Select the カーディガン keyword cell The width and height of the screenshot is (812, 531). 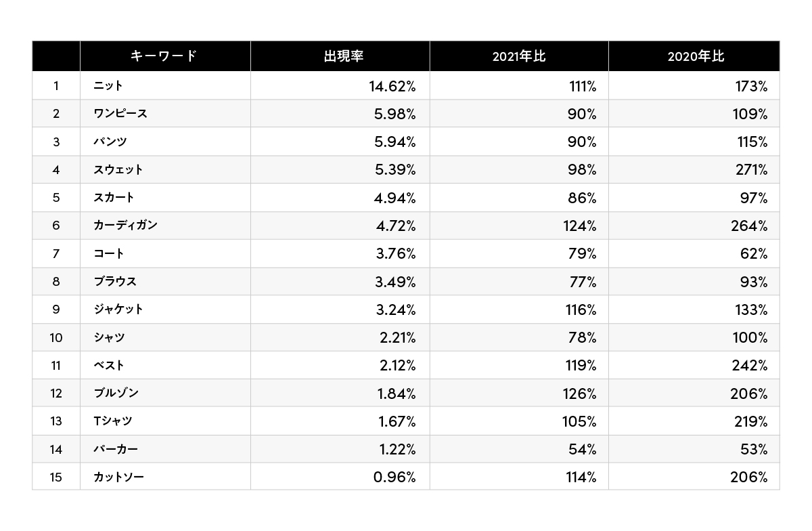pos(125,226)
